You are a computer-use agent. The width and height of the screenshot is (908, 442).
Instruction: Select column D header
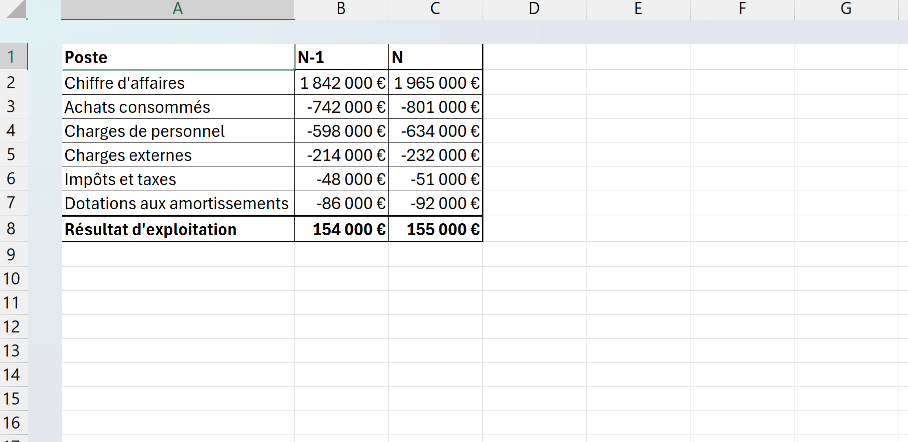[x=534, y=9]
